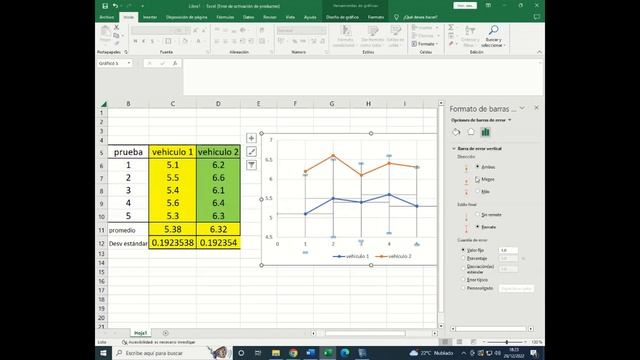Click the add new sheet plus icon
Viewport: 640px width, 360px height.
pos(165,333)
